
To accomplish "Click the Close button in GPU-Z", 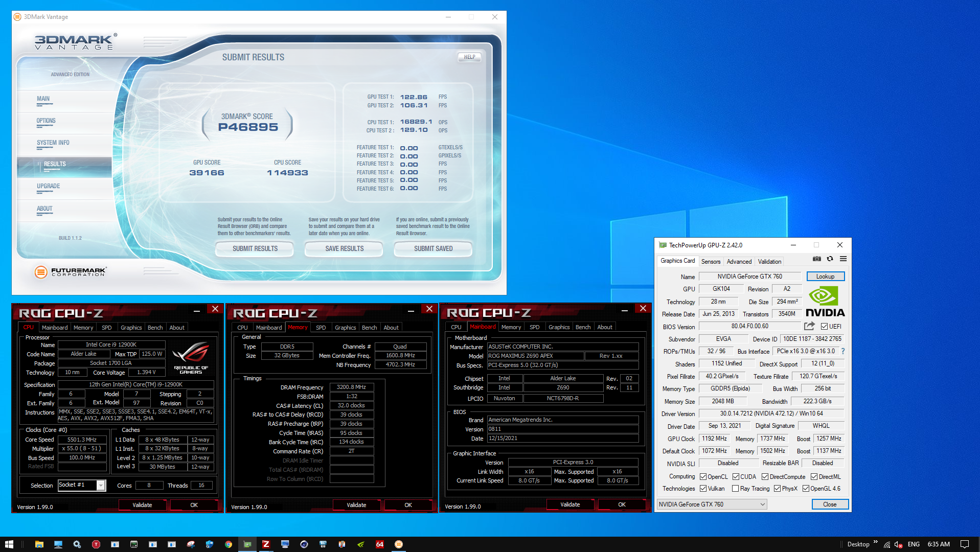I will pos(830,504).
